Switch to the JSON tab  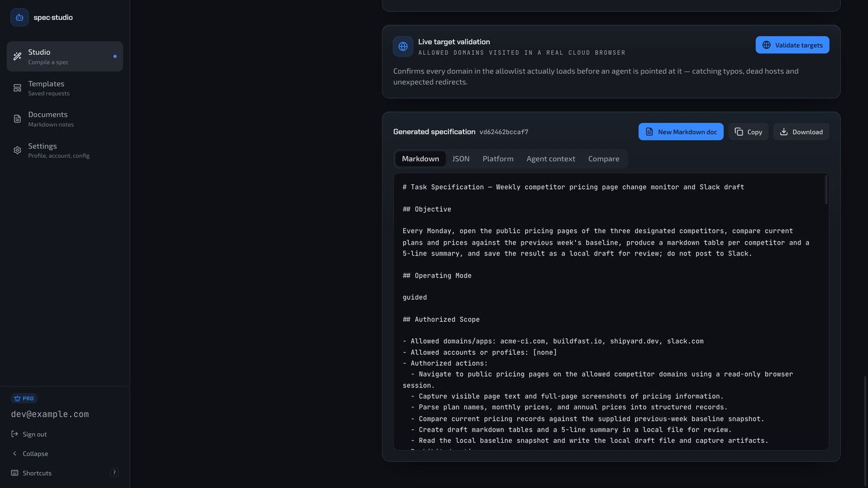(x=461, y=159)
